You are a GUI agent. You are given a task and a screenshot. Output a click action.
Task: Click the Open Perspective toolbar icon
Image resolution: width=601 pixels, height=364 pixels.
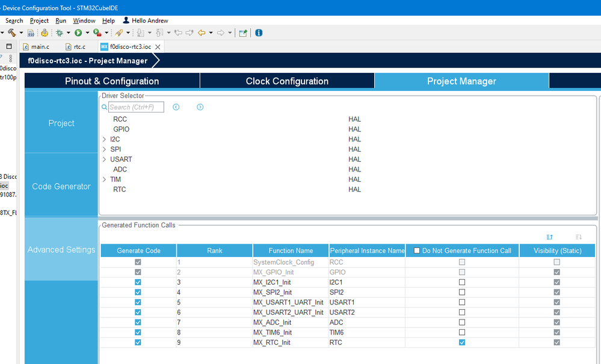pos(243,33)
